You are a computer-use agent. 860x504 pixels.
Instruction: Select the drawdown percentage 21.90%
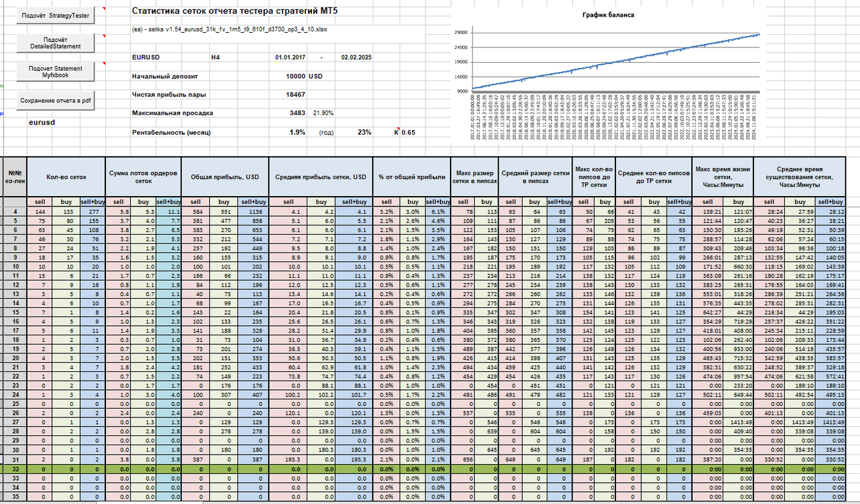[323, 113]
